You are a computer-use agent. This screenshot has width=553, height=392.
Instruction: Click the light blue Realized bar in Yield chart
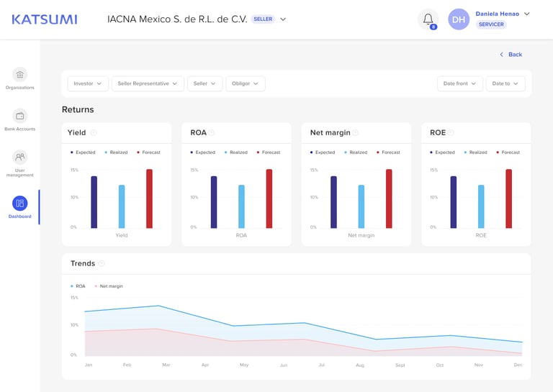click(122, 206)
